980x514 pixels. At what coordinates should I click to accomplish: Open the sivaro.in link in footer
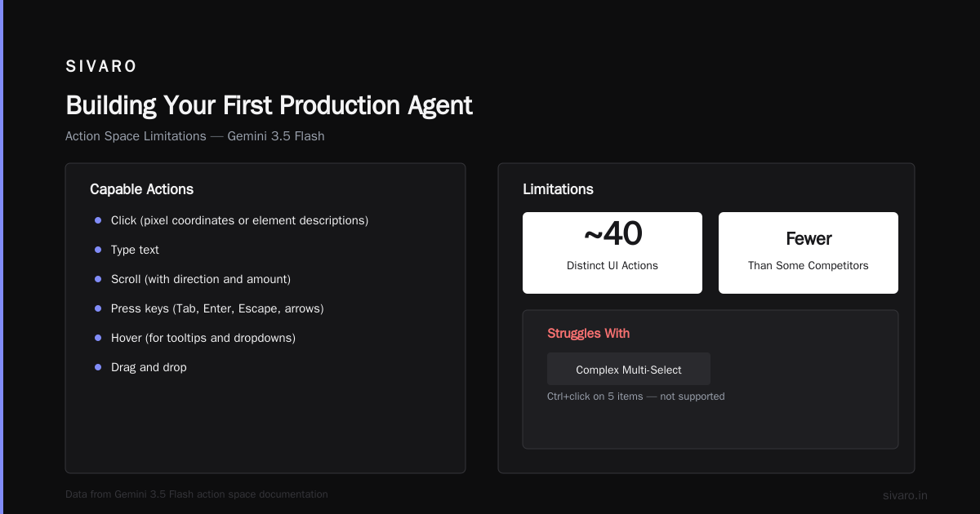(x=905, y=495)
